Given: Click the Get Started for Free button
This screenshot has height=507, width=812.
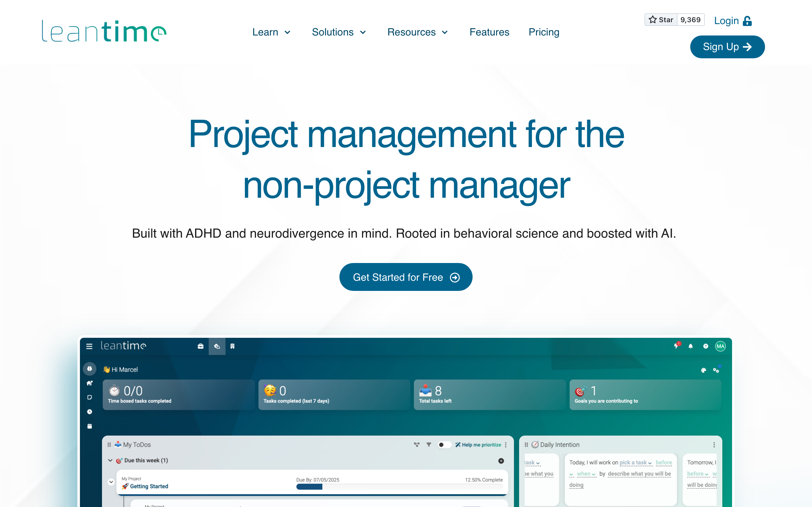Looking at the screenshot, I should point(406,277).
